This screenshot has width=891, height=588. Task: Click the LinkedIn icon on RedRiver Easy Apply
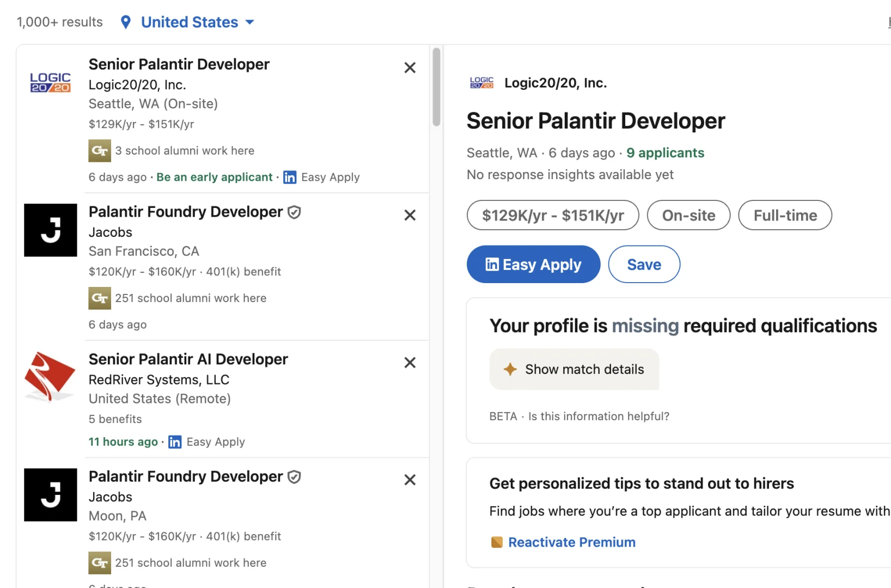tap(175, 442)
